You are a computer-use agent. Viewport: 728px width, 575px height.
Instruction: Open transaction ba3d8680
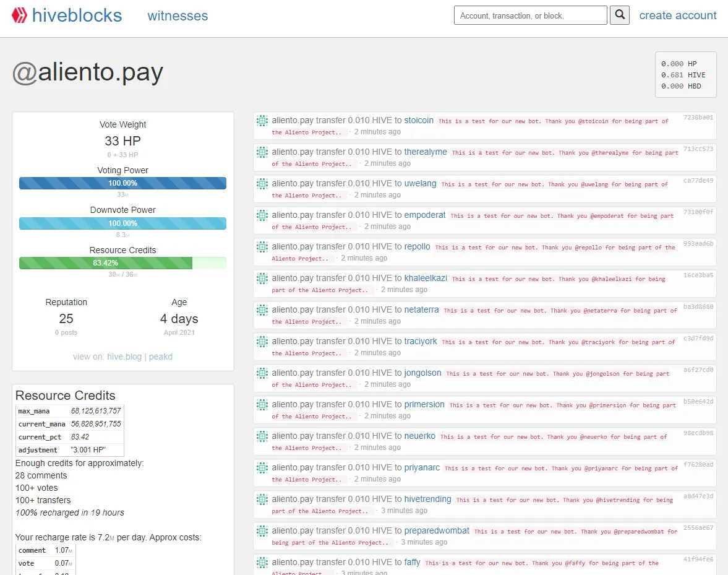pyautogui.click(x=698, y=307)
